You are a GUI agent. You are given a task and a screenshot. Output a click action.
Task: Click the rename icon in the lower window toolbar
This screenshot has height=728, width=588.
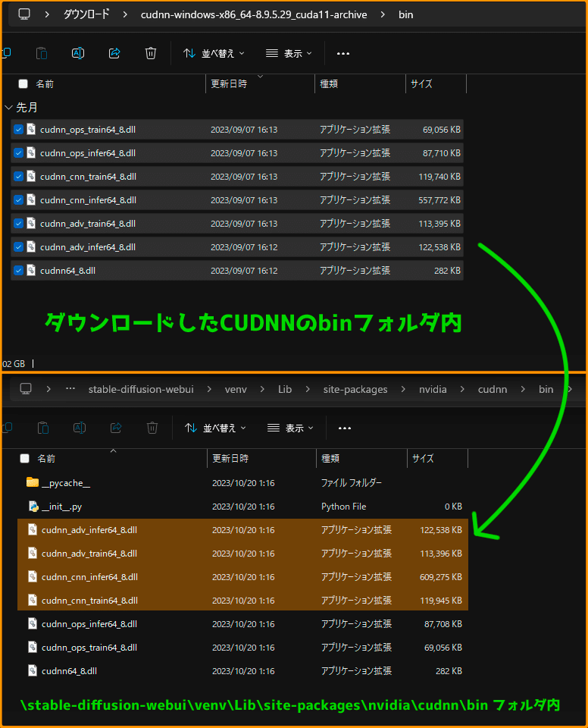pos(80,428)
